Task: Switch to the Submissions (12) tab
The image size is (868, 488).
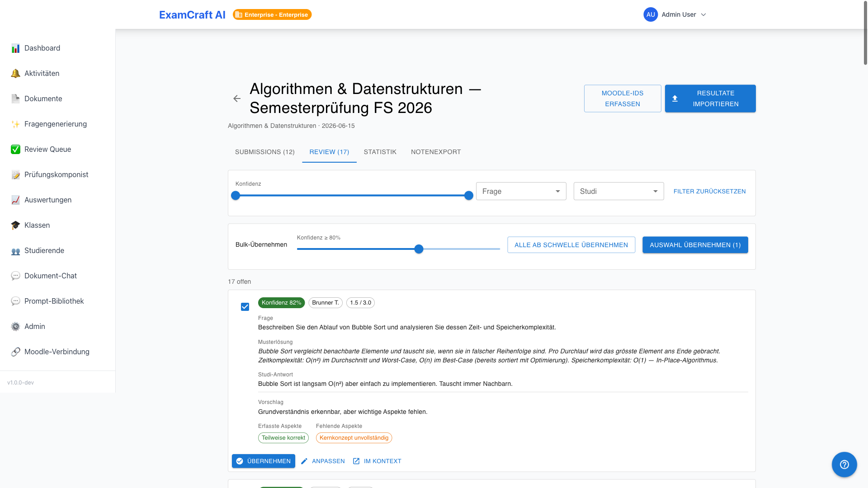Action: tap(264, 152)
